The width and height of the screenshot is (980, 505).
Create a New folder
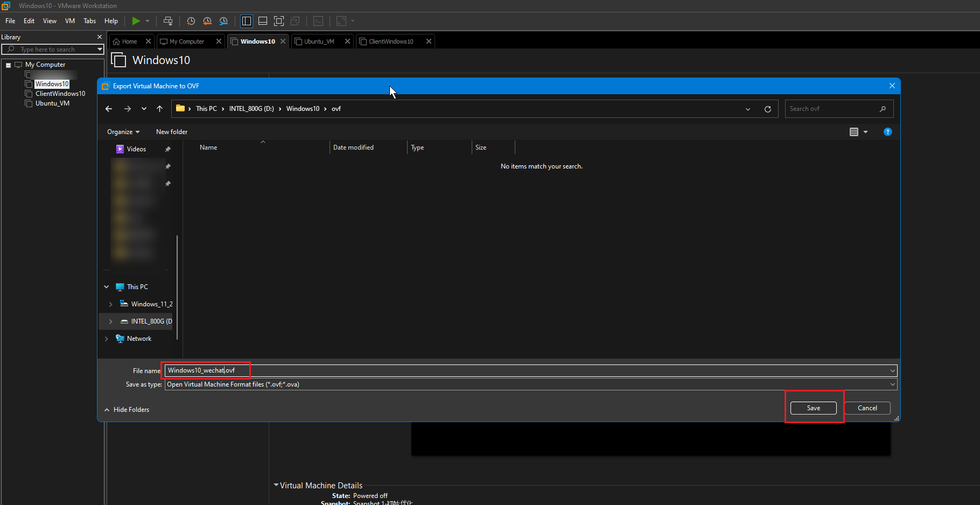pos(172,132)
